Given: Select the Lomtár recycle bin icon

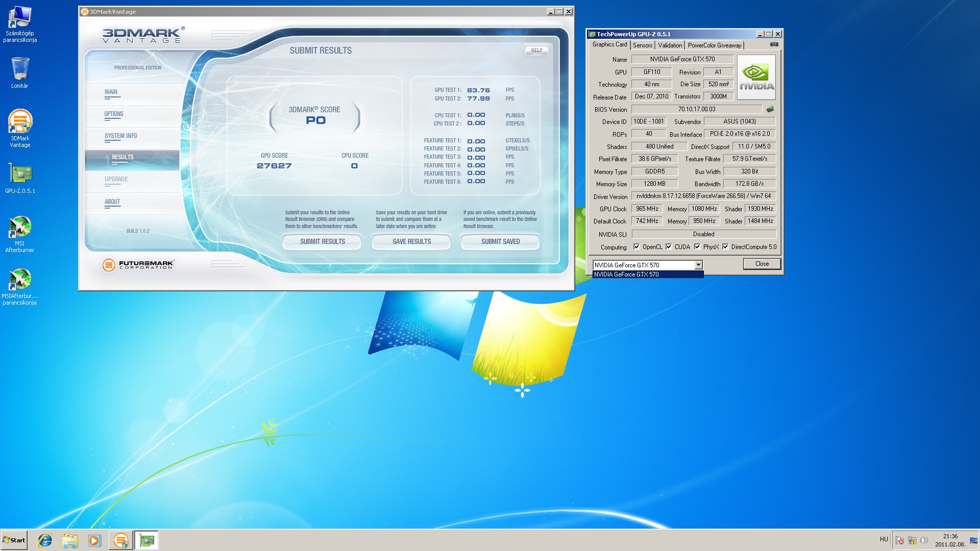Looking at the screenshot, I should [20, 72].
